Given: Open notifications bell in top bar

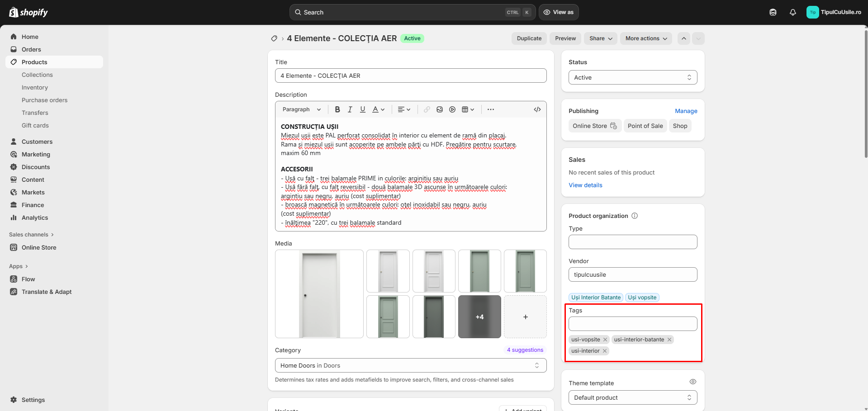Looking at the screenshot, I should pos(792,12).
